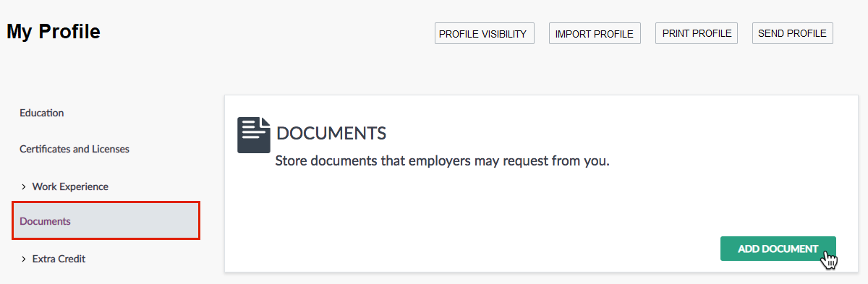Click the Import Profile button
This screenshot has height=284, width=868.
point(595,34)
